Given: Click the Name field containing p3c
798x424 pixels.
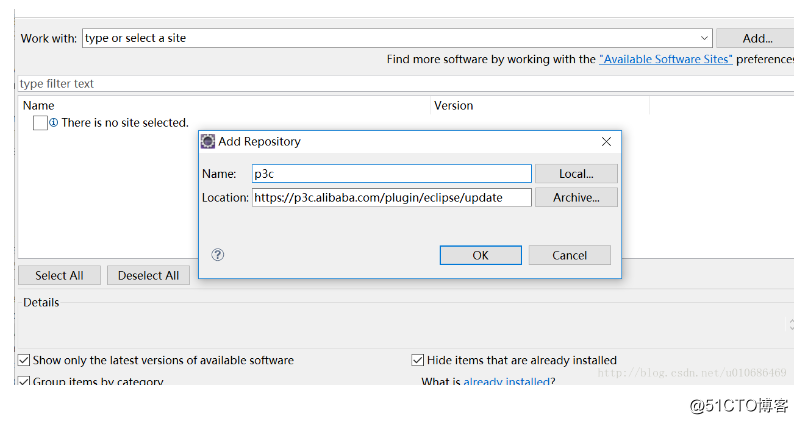Looking at the screenshot, I should (391, 174).
